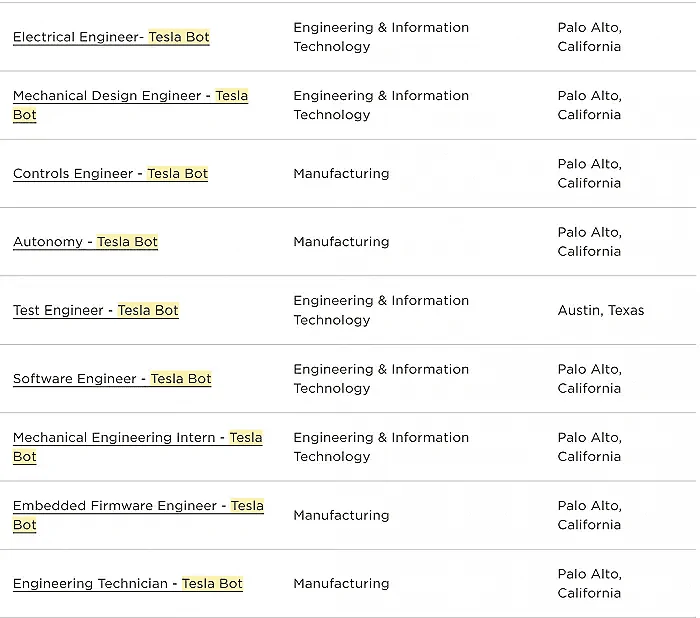Screen dimensions: 700x618
Task: Click Palo Alto, California in Electrical Engineer row
Action: click(590, 37)
